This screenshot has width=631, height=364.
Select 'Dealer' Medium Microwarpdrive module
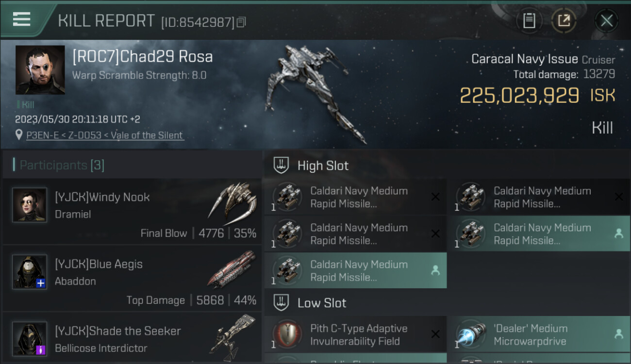click(x=539, y=334)
